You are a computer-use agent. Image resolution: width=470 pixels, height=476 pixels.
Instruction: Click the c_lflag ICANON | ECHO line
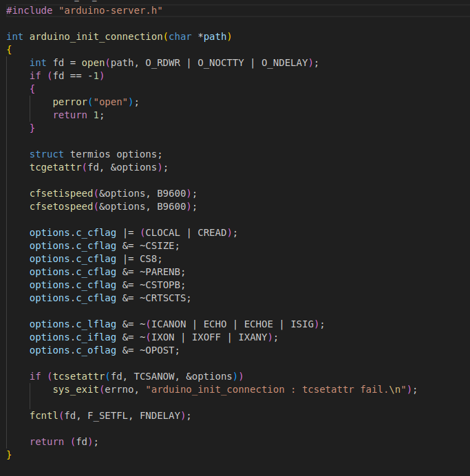(177, 324)
